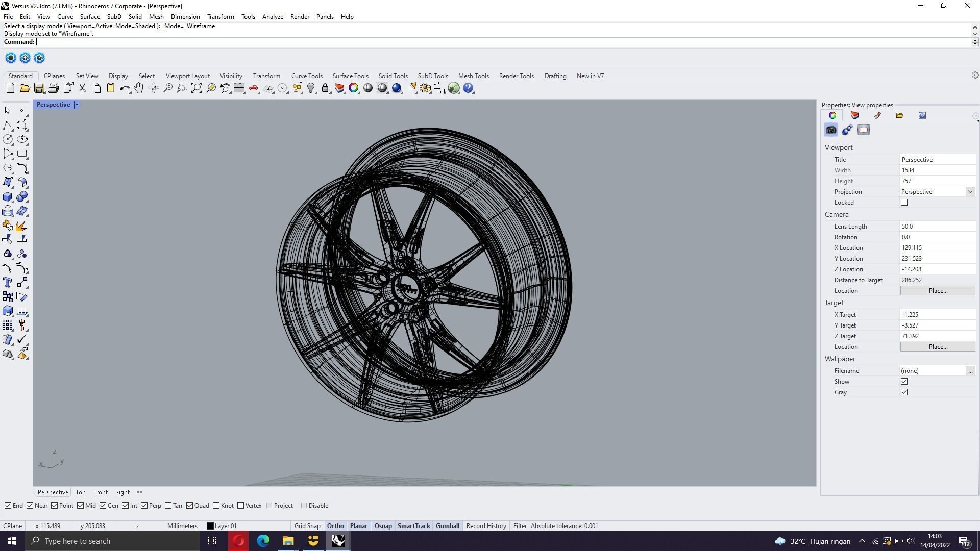Open the Surface menu
The width and height of the screenshot is (980, 551).
coord(90,17)
